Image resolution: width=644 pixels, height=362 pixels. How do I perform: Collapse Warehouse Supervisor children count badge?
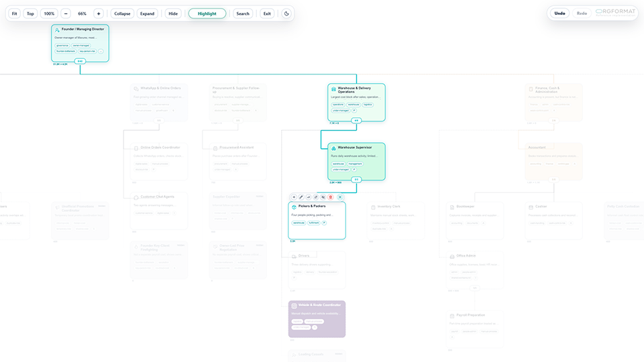click(356, 180)
